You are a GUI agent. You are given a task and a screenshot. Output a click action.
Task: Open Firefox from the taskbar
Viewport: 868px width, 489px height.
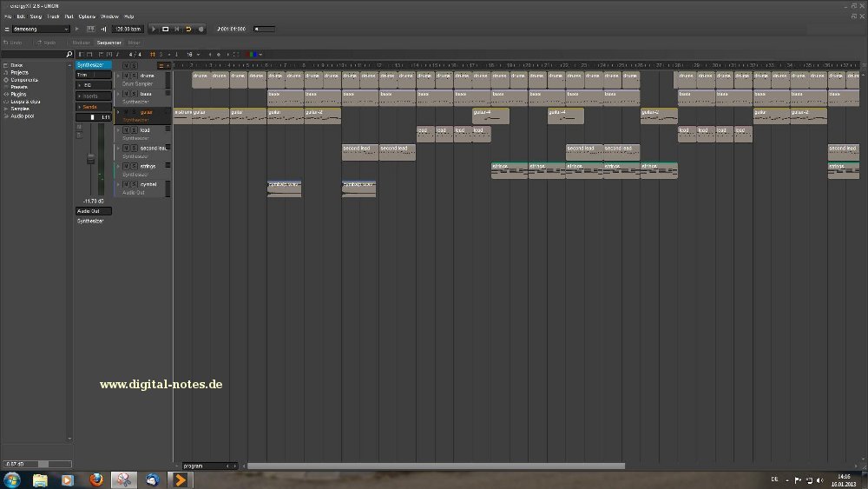point(95,479)
